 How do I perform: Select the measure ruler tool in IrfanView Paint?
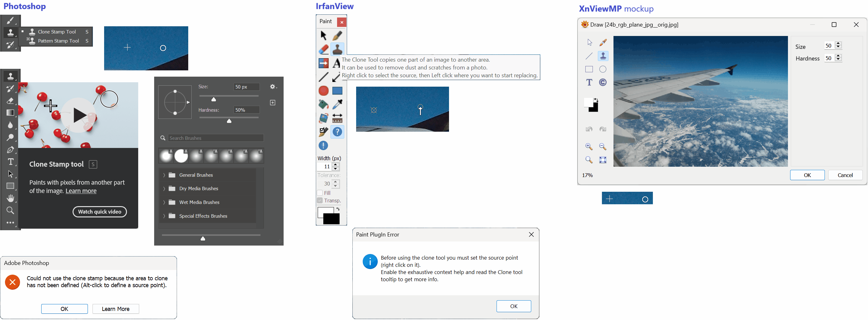[x=337, y=118]
